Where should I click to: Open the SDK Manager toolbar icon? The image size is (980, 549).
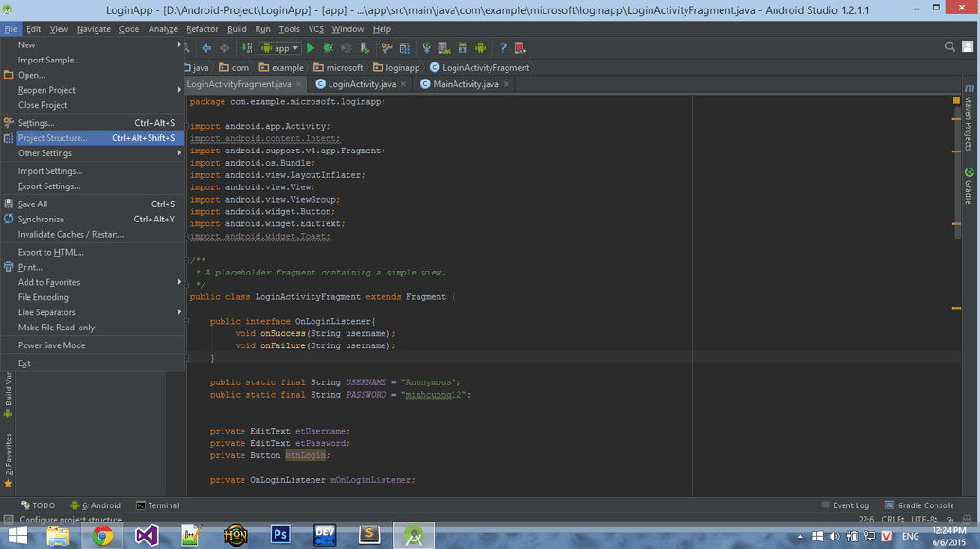pyautogui.click(x=462, y=48)
